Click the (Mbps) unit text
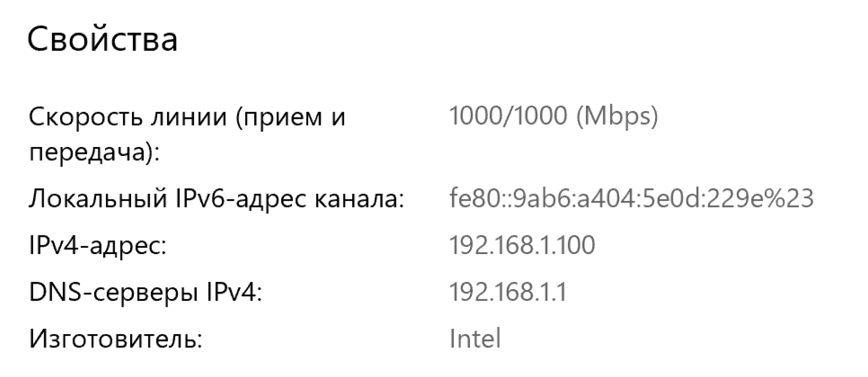Screen dimensions: 868x377 tap(616, 116)
